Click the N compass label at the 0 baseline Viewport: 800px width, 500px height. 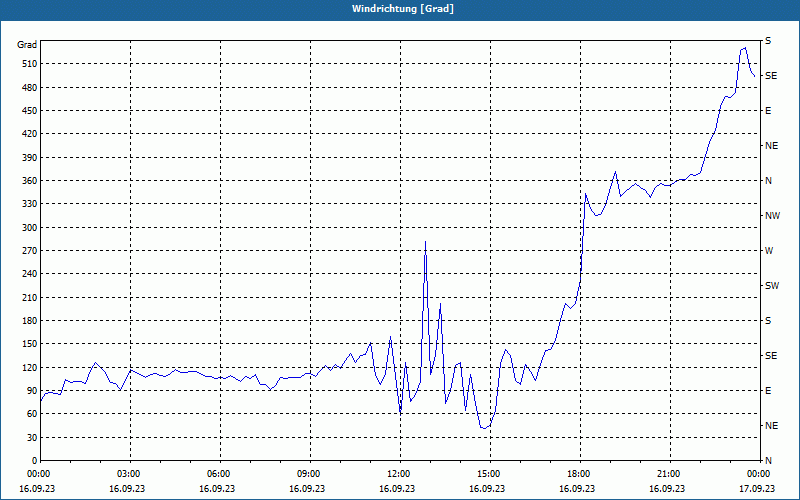click(768, 460)
